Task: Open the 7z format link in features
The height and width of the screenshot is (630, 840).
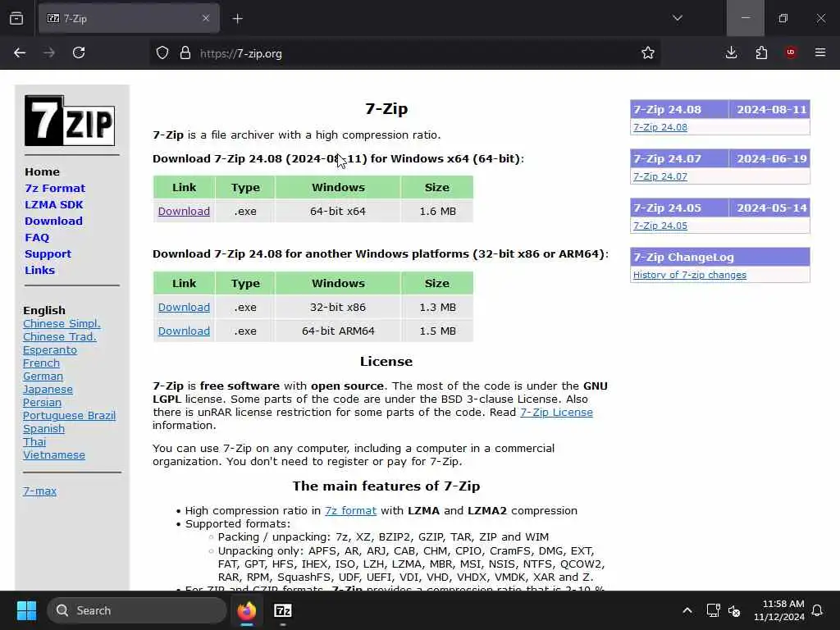Action: (x=350, y=510)
